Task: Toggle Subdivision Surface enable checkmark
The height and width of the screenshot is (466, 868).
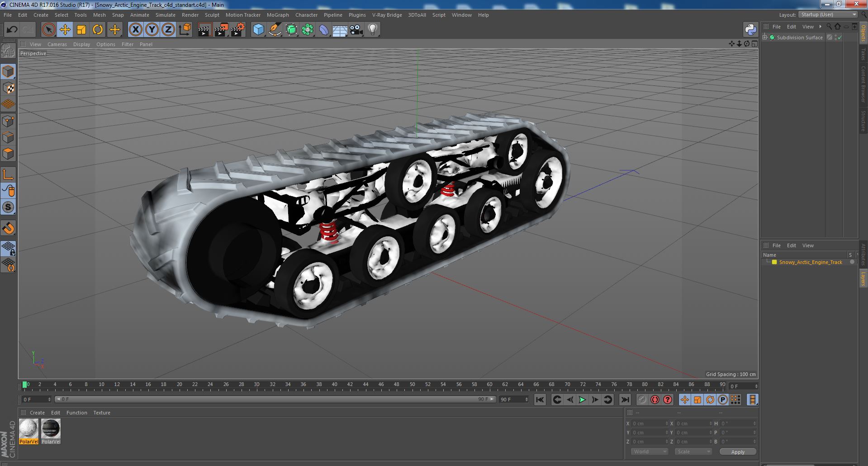Action: point(840,38)
